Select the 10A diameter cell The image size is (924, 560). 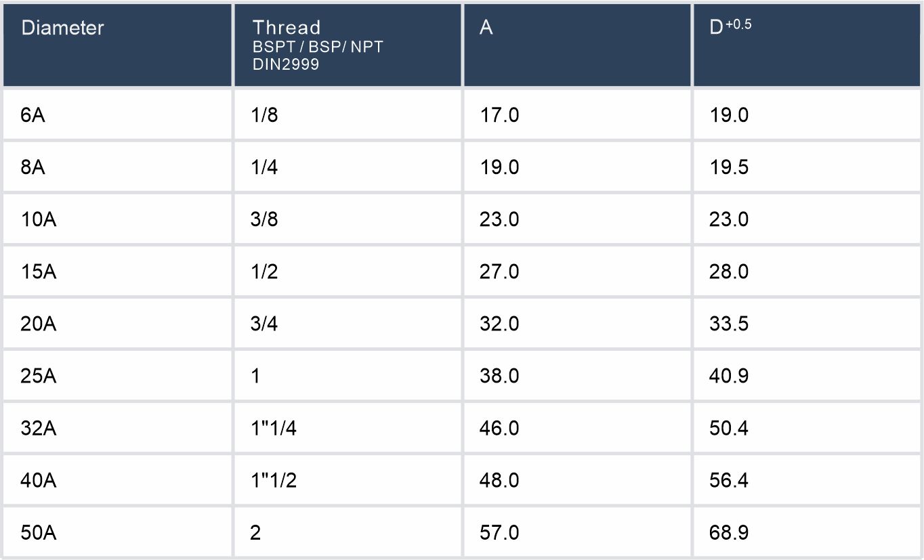(x=39, y=219)
